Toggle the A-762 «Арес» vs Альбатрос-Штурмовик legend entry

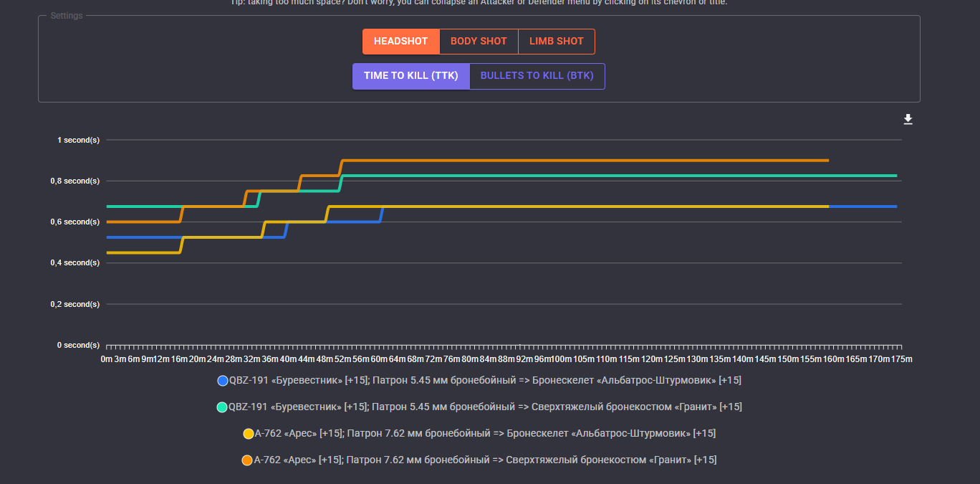pyautogui.click(x=479, y=434)
